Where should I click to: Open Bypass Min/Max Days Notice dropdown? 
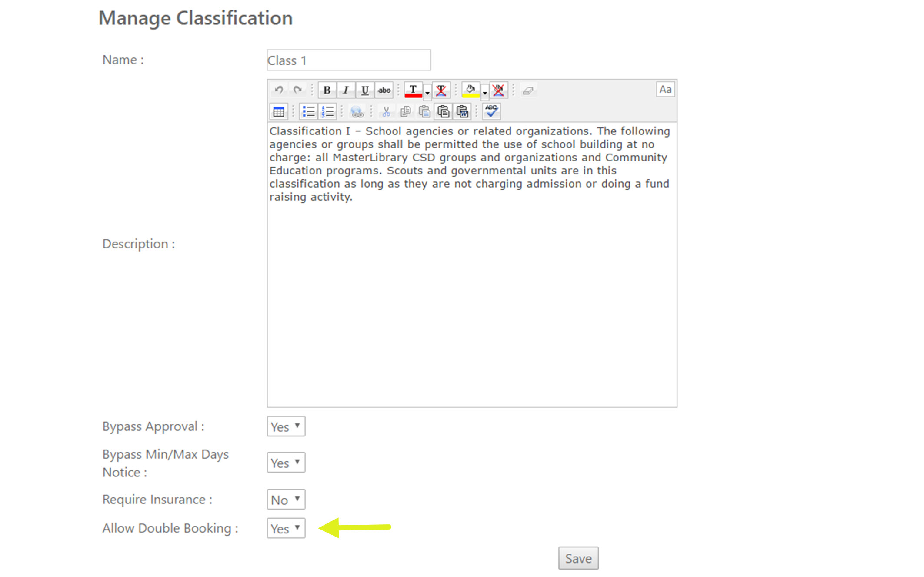pyautogui.click(x=286, y=463)
